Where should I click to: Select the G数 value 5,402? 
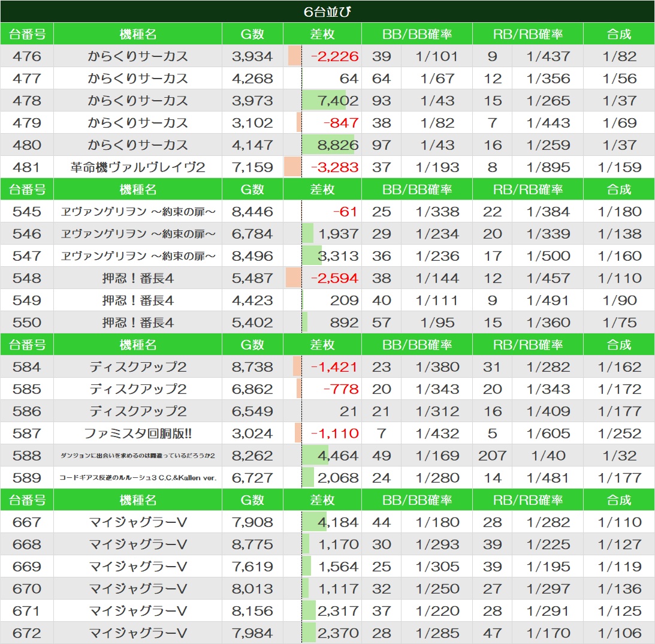pos(252,322)
